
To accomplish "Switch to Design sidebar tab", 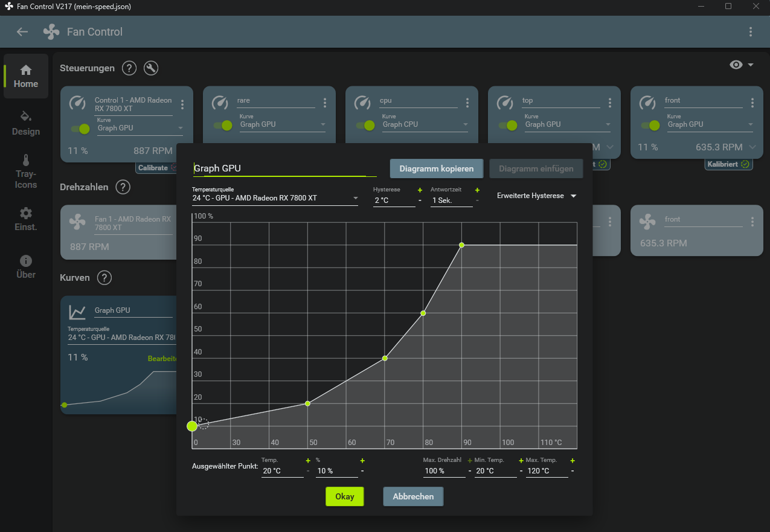I will tap(26, 124).
